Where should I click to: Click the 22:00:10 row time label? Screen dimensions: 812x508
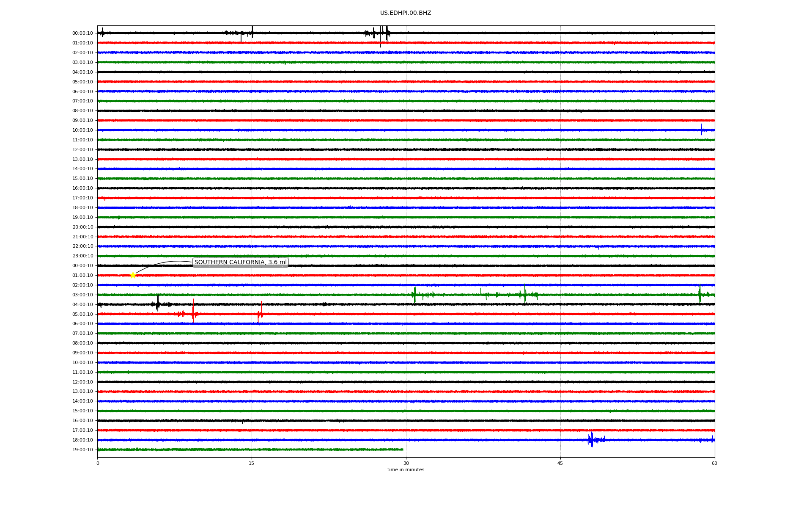click(x=82, y=246)
